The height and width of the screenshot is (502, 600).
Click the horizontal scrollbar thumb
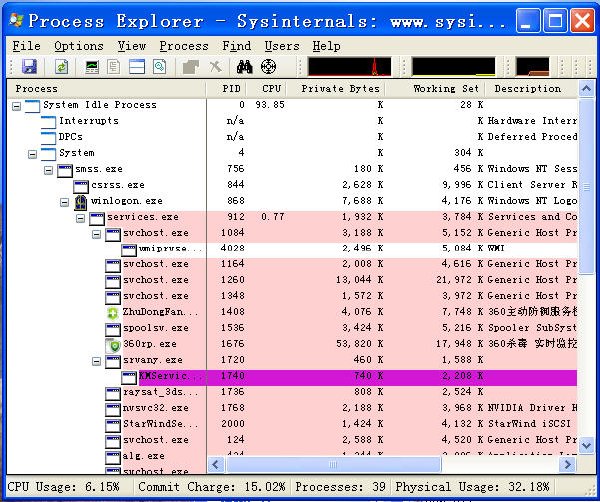334,465
